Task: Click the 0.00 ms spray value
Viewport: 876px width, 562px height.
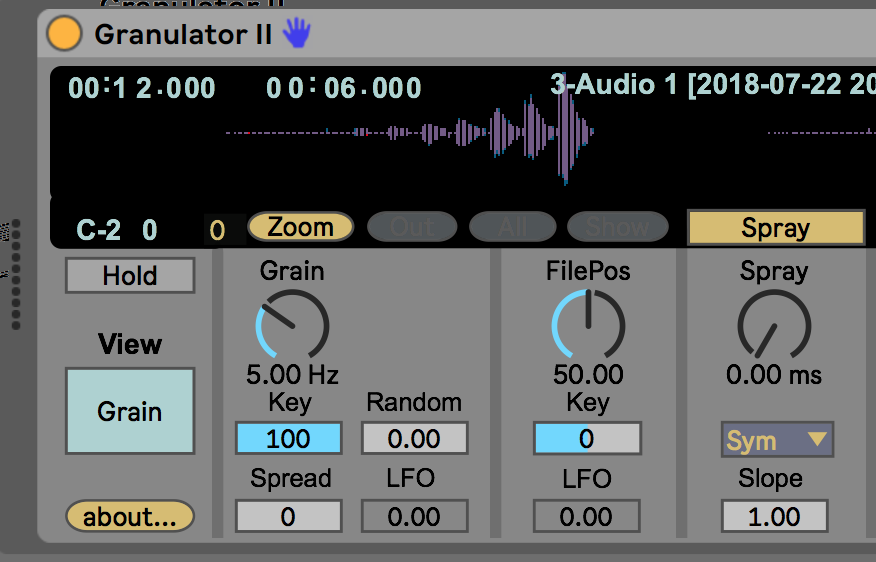Action: coord(774,374)
